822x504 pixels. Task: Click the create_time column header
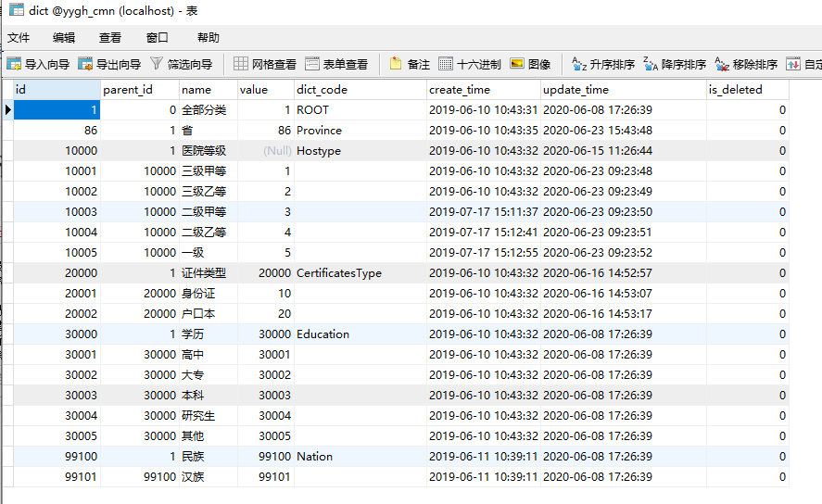[484, 90]
